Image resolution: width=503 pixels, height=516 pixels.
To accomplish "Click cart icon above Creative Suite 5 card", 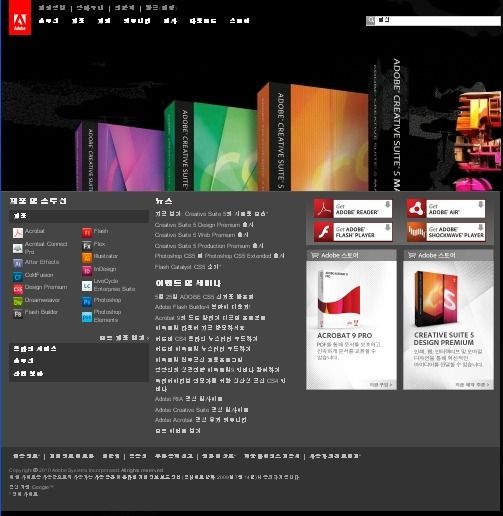I will pos(412,255).
